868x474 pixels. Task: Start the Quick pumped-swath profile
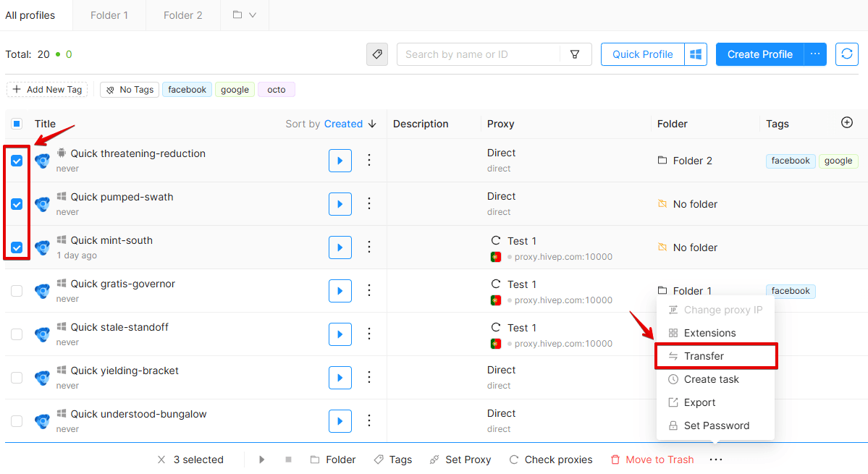(x=340, y=204)
